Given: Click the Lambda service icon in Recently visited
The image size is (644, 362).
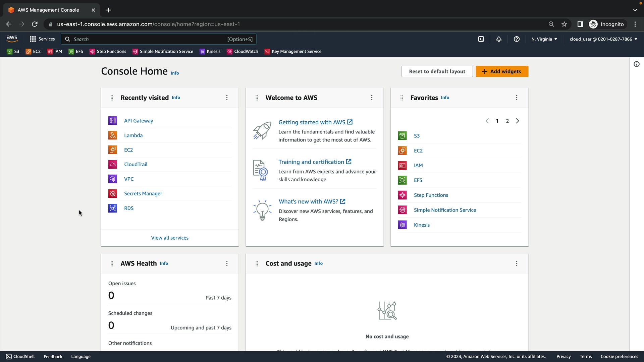Looking at the screenshot, I should click(113, 135).
